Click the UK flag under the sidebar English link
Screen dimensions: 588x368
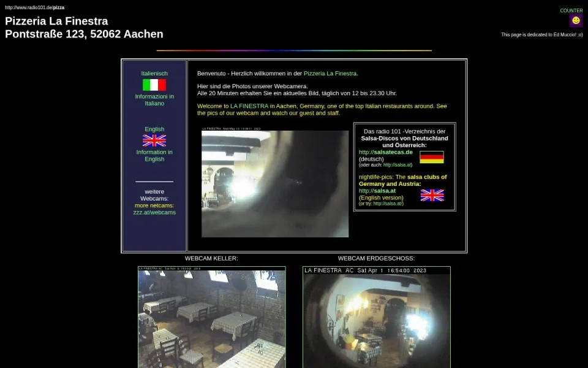pyautogui.click(x=154, y=140)
